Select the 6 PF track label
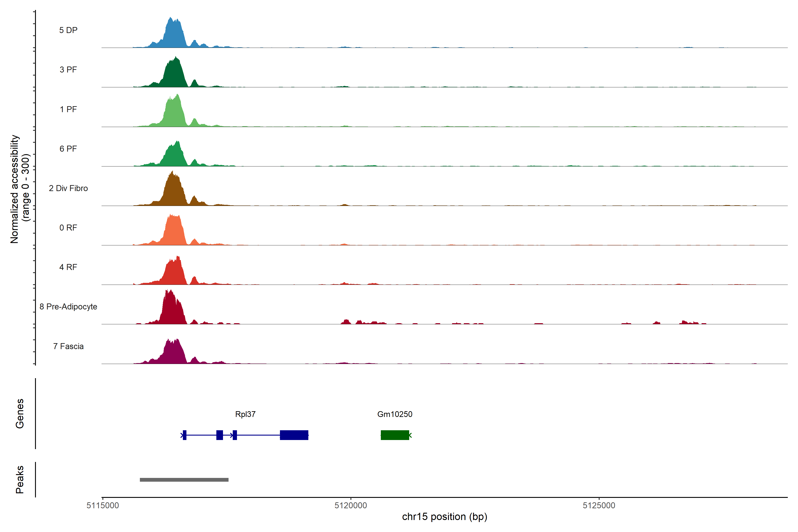The image size is (798, 532). point(68,149)
